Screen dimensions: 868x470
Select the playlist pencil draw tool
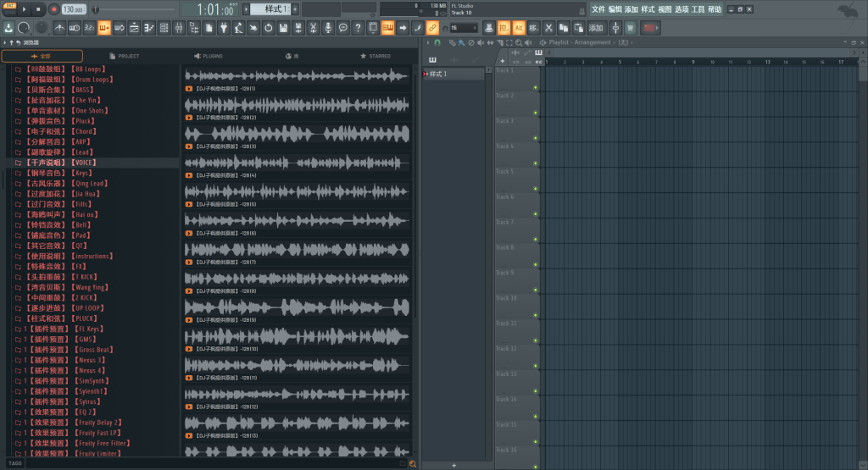pos(452,42)
